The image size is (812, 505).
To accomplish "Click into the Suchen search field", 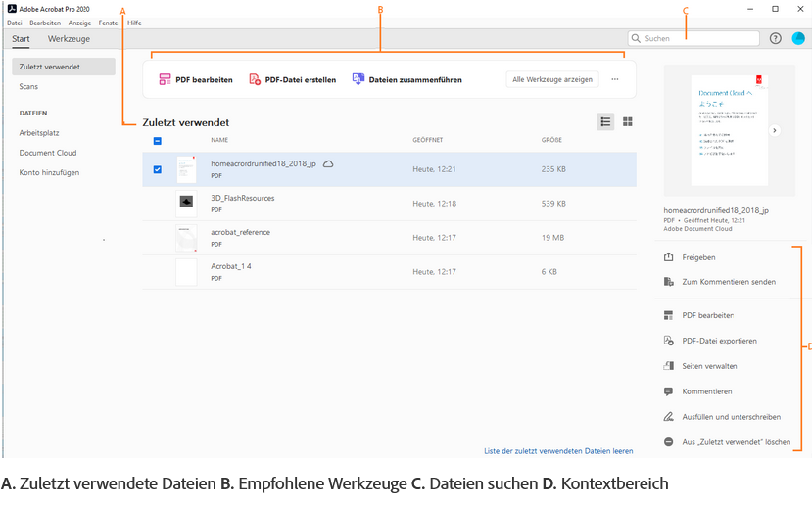I will tap(699, 38).
